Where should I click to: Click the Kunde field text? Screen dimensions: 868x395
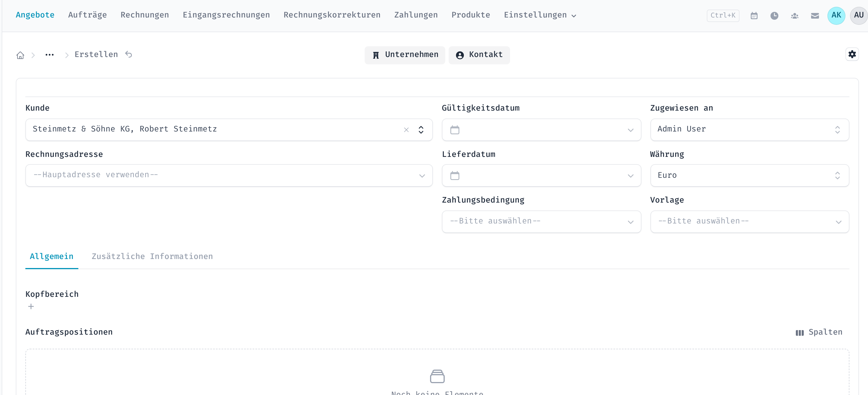[x=125, y=129]
